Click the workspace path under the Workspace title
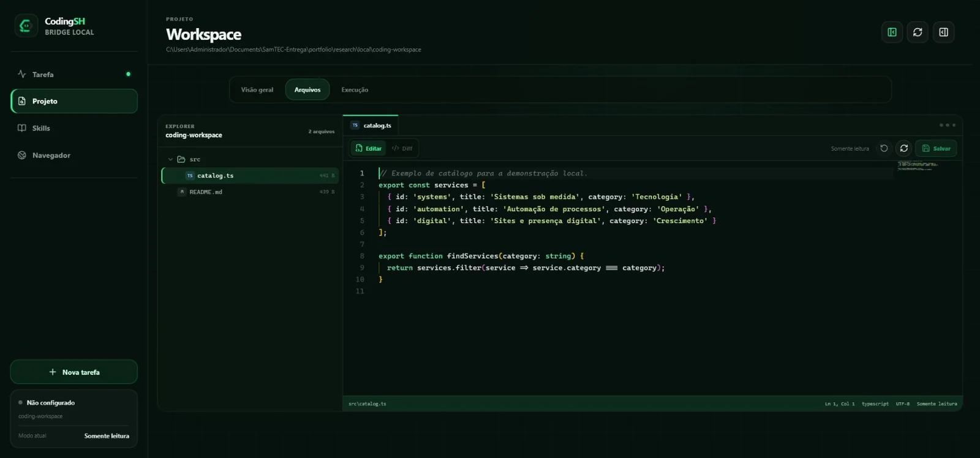This screenshot has height=458, width=980. (x=293, y=50)
